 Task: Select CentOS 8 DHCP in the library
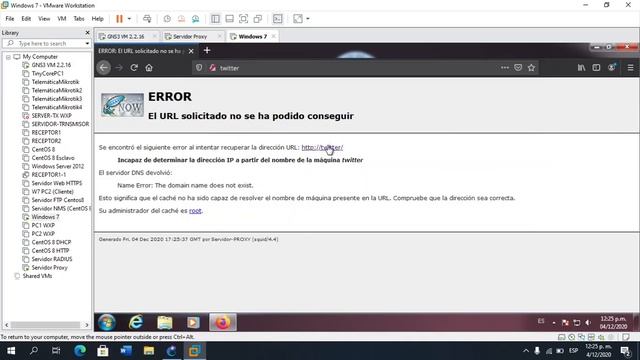tap(51, 242)
